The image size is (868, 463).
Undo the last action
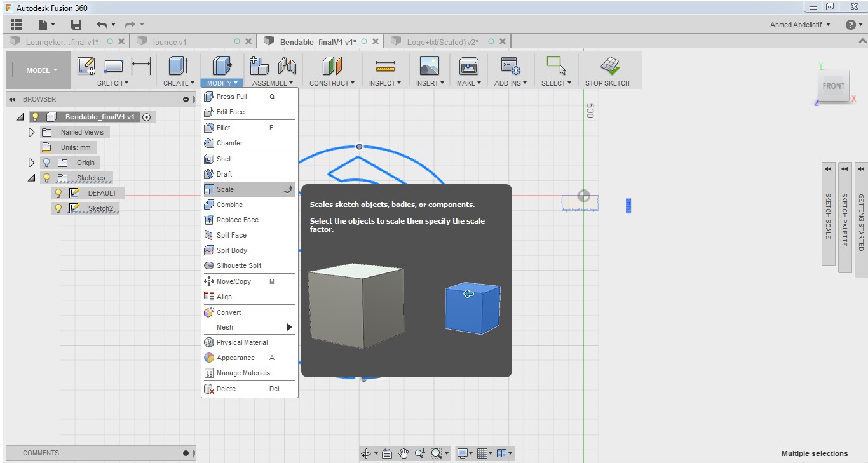[102, 24]
